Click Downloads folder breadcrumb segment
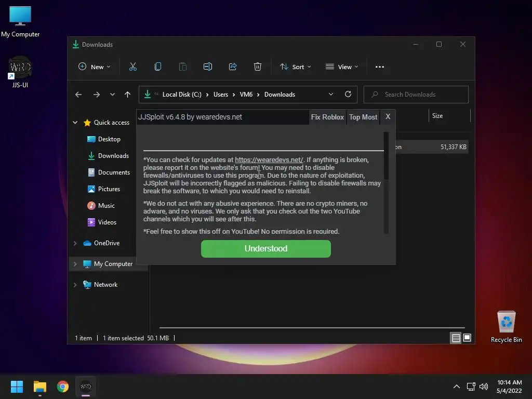This screenshot has width=532, height=399. click(280, 95)
